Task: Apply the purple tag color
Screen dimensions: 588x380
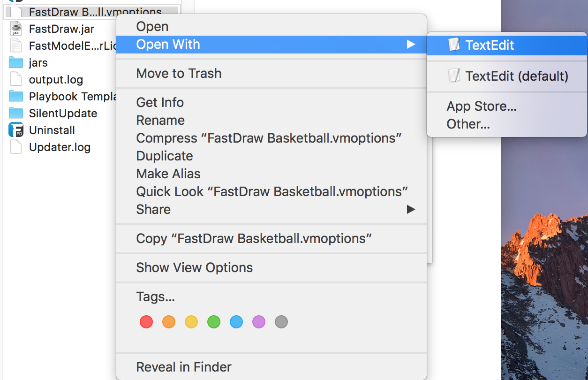Action: click(259, 322)
